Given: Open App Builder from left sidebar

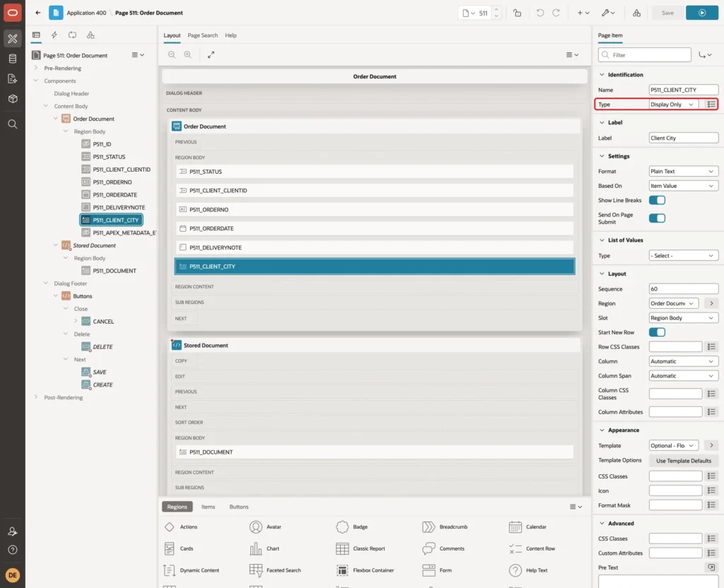Looking at the screenshot, I should (x=13, y=39).
